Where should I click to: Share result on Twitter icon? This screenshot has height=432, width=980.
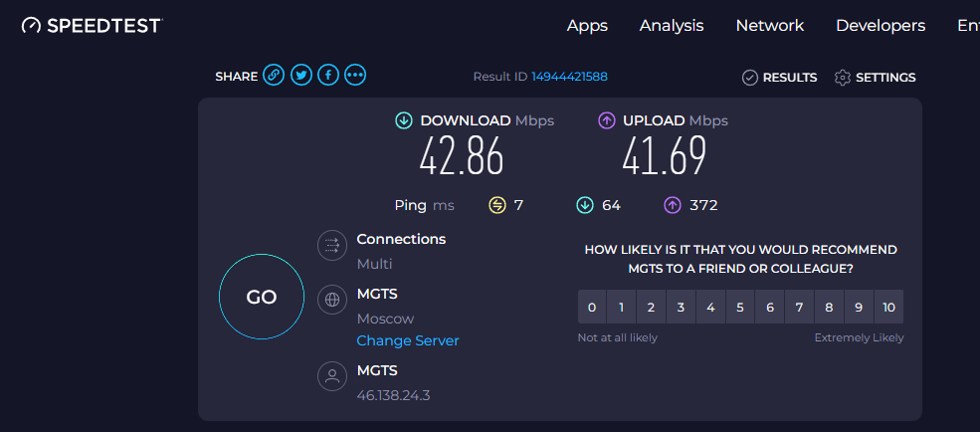pos(301,76)
